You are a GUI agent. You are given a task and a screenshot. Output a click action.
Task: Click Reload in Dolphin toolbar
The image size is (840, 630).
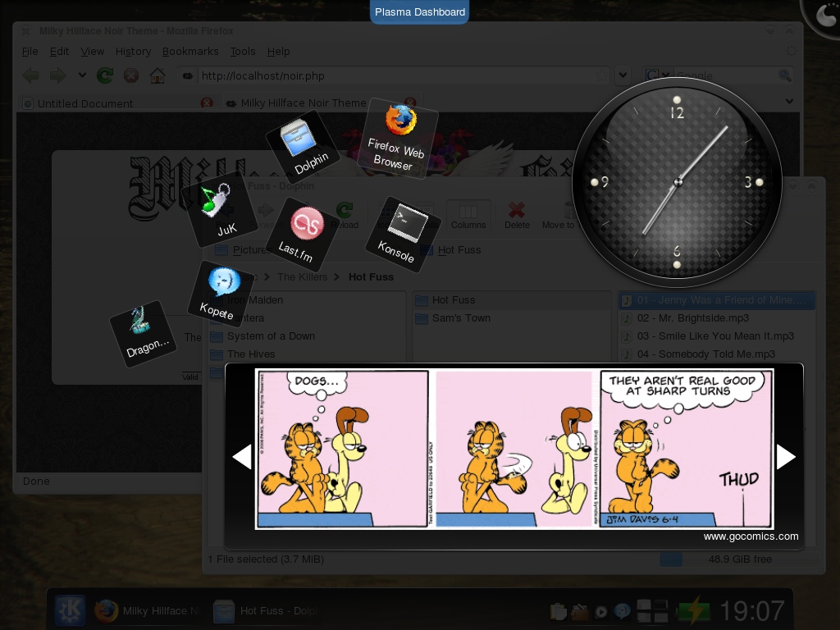[345, 216]
